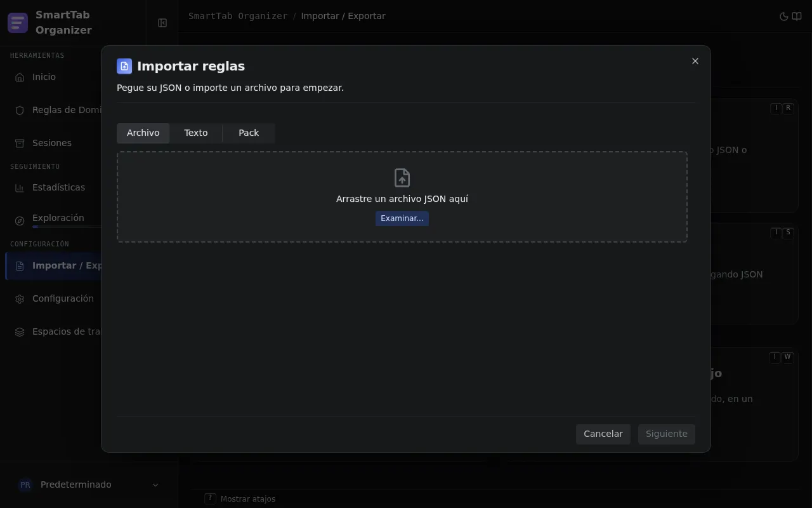This screenshot has width=812, height=508.
Task: Click the SmartTab Organizer logo icon
Action: [x=18, y=23]
